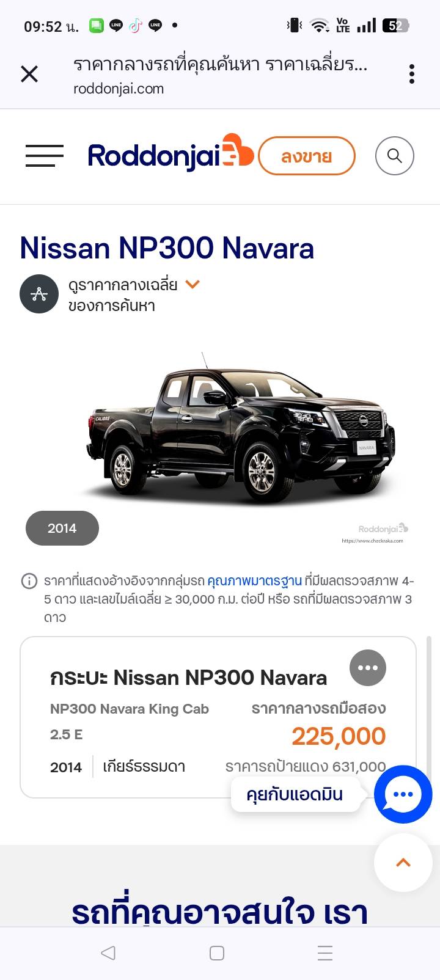Tap the Android back navigation button

pos(108,953)
